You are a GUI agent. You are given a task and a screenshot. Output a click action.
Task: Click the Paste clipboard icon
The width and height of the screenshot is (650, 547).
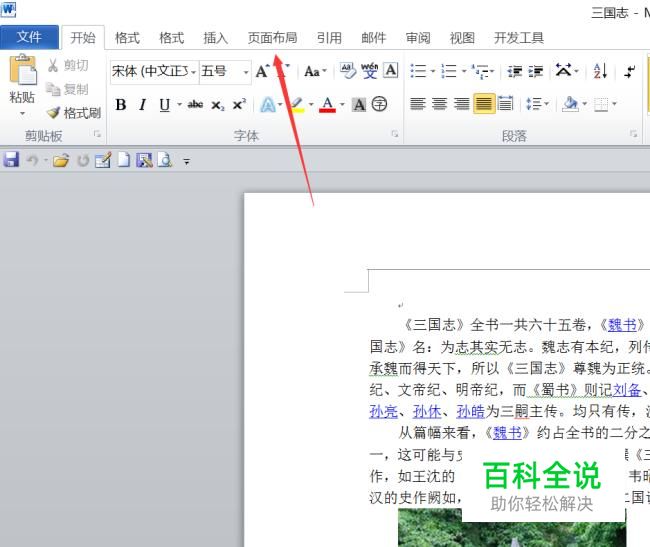coord(22,70)
